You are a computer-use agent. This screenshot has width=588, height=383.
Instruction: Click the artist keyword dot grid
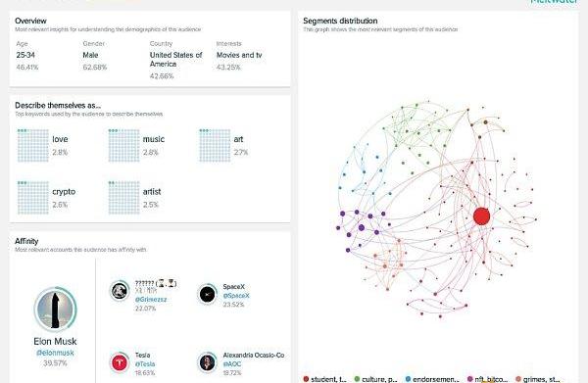pos(123,198)
